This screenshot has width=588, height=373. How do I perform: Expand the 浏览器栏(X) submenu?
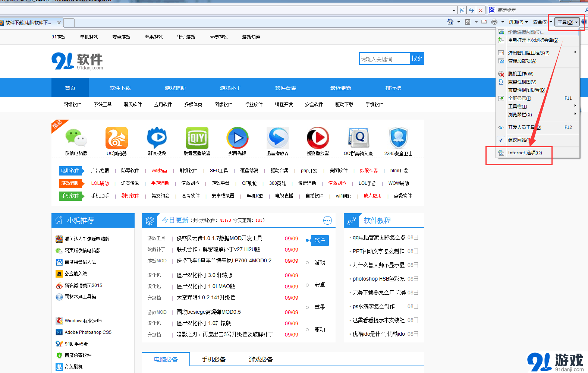tap(538, 115)
